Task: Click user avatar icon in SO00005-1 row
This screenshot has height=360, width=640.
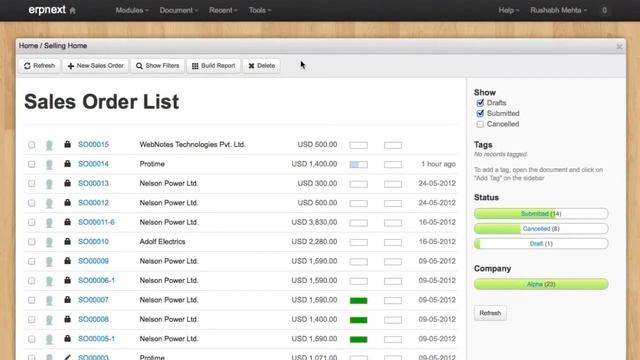Action: tap(49, 339)
